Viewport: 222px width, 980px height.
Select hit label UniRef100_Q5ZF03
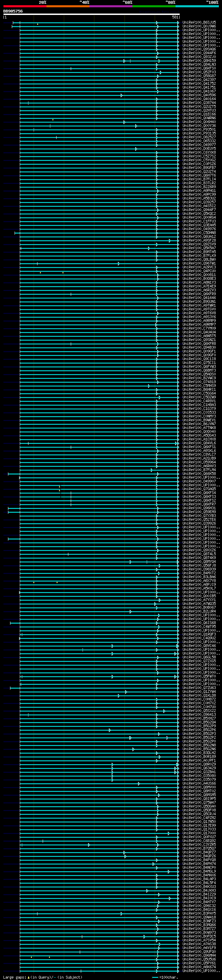(x=199, y=72)
